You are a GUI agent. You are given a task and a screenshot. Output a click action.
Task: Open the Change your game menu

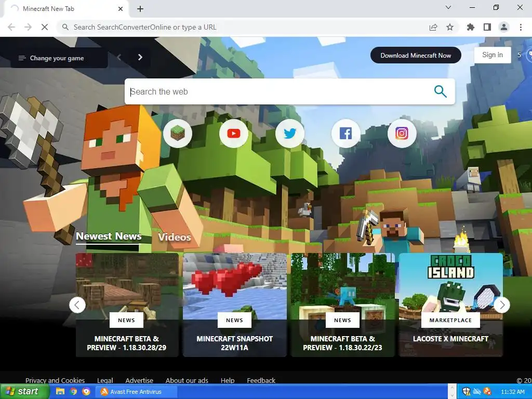pos(59,58)
